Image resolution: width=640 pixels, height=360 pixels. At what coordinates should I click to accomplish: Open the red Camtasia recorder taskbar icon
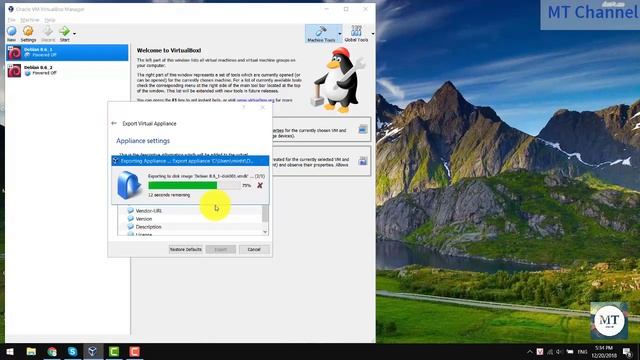coord(135,351)
